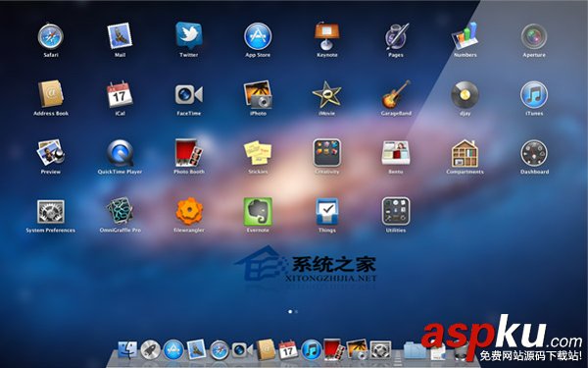Launch iTunes from the Dock

pos(312,349)
